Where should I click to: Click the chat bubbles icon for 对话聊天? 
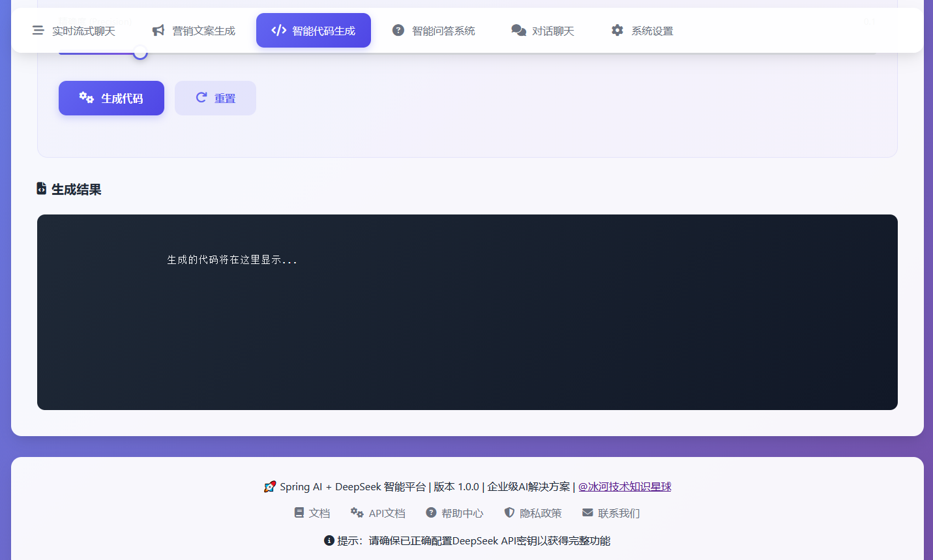point(518,31)
